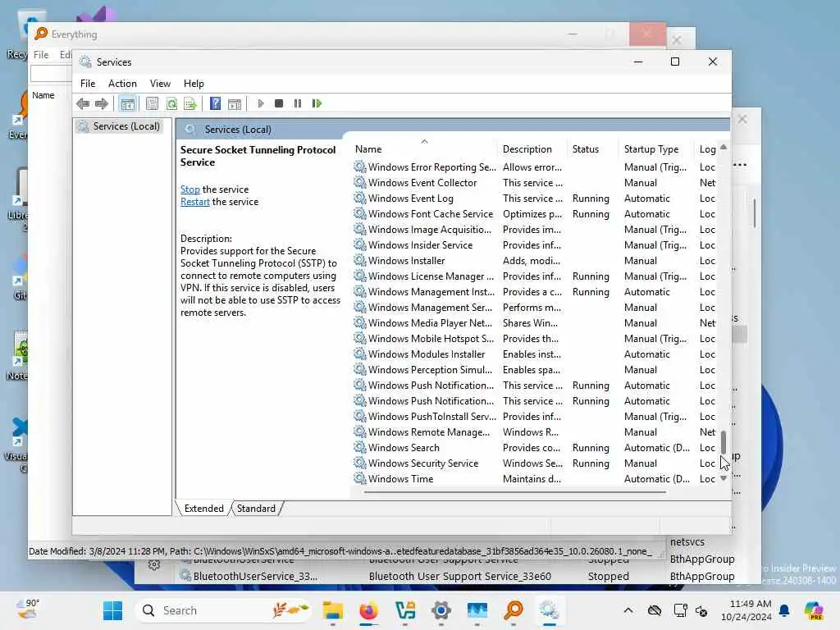Select Services (Local) in the console tree

pos(118,126)
